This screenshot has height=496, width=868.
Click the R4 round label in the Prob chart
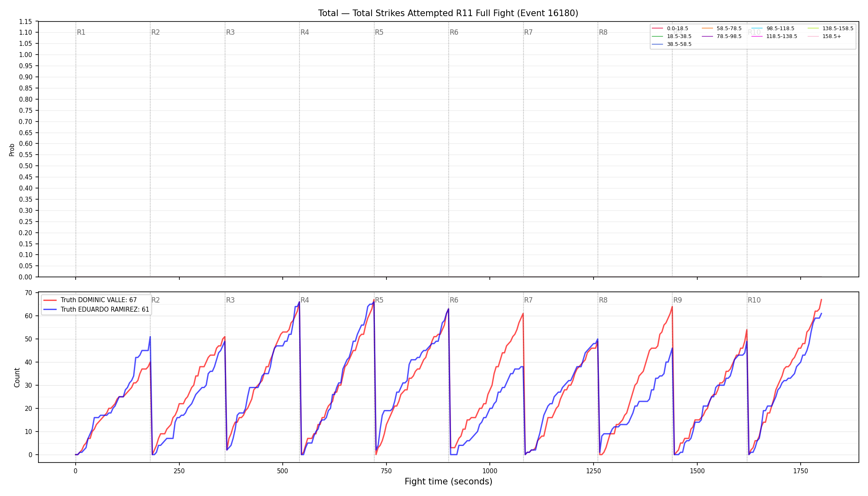point(305,32)
